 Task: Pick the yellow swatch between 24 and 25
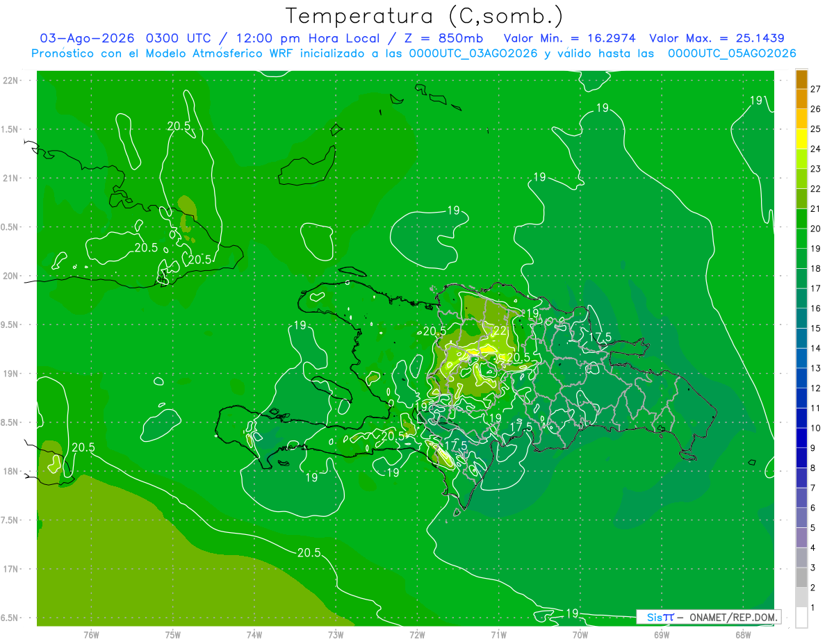pyautogui.click(x=801, y=139)
